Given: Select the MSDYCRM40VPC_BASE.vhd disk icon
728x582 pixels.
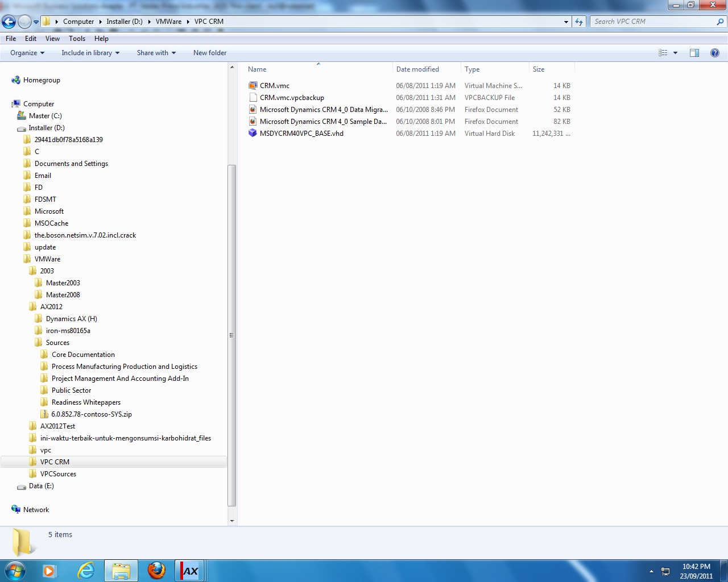Looking at the screenshot, I should point(253,133).
